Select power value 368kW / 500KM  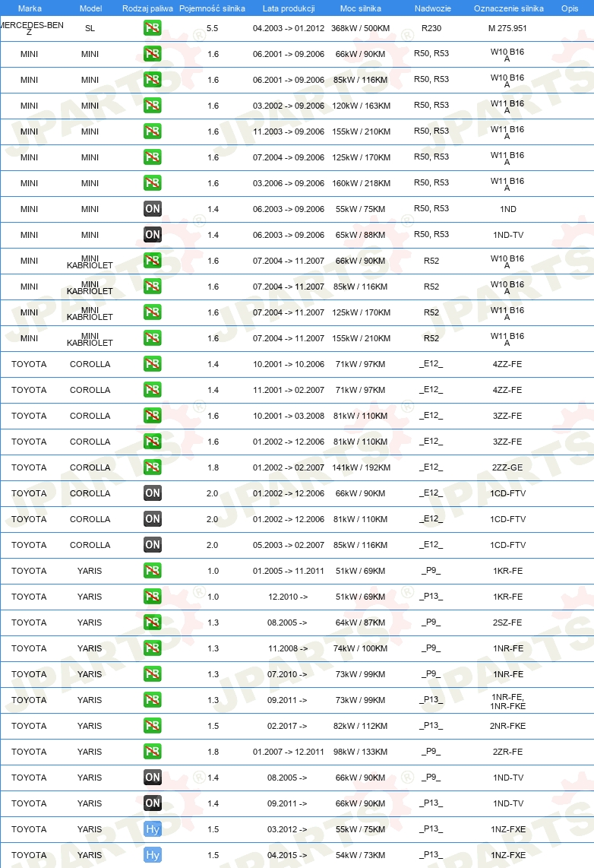361,27
